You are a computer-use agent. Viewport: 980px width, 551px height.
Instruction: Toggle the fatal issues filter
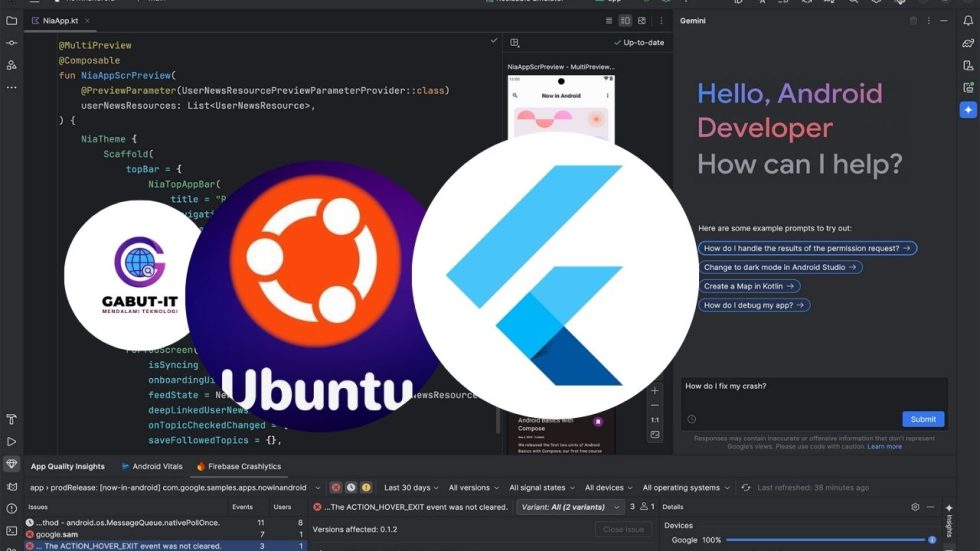[336, 487]
